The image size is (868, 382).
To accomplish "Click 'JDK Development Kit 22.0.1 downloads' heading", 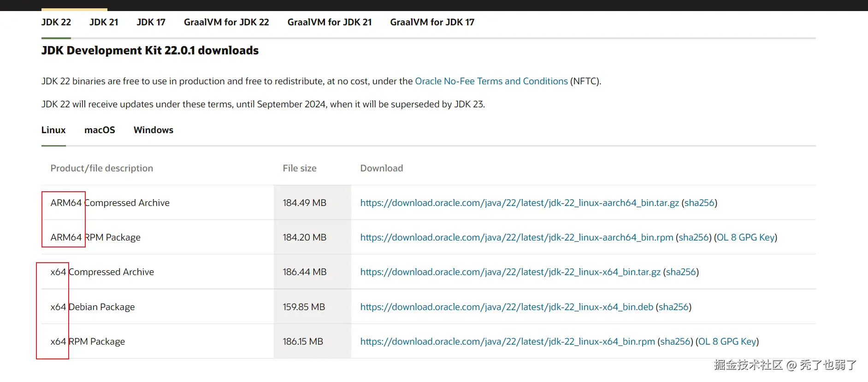I will click(150, 50).
